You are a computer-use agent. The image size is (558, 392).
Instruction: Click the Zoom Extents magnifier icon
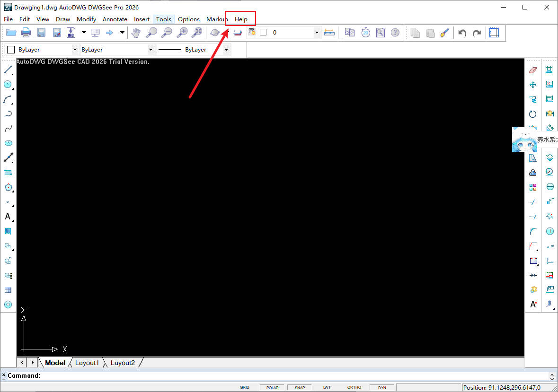[197, 33]
